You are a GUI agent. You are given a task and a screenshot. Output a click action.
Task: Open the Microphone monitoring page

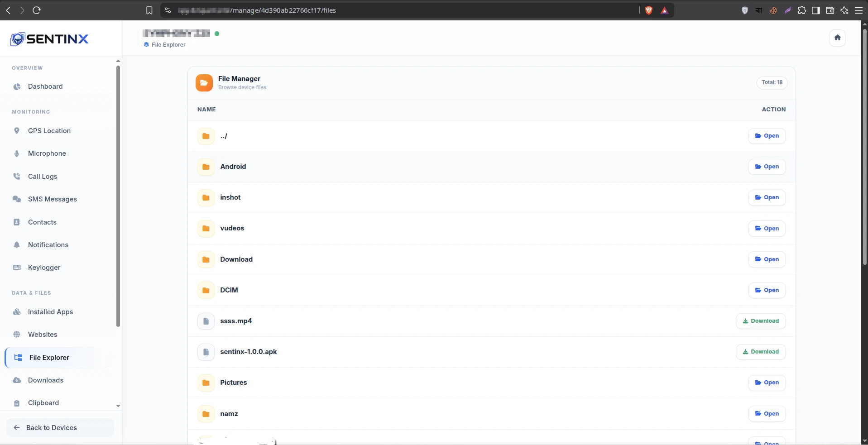47,153
